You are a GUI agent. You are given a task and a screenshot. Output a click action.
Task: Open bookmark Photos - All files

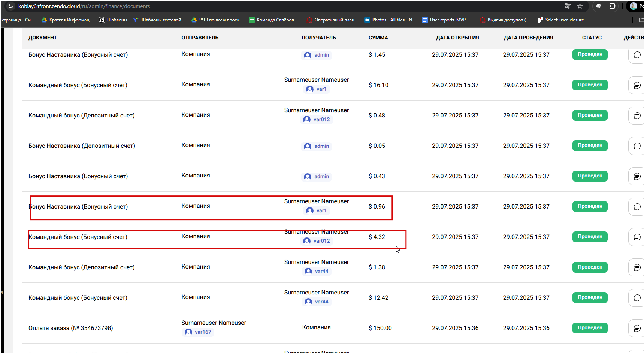click(390, 20)
